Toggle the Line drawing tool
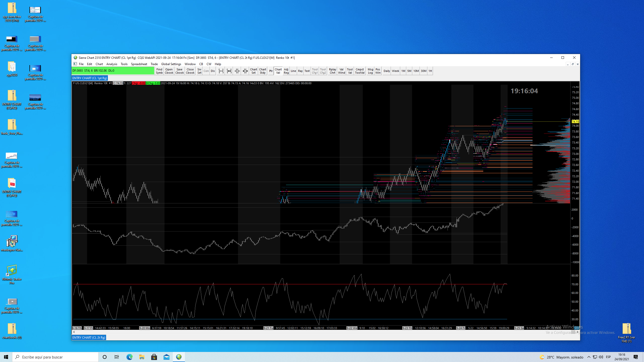This screenshot has height=362, width=644. coord(293,71)
